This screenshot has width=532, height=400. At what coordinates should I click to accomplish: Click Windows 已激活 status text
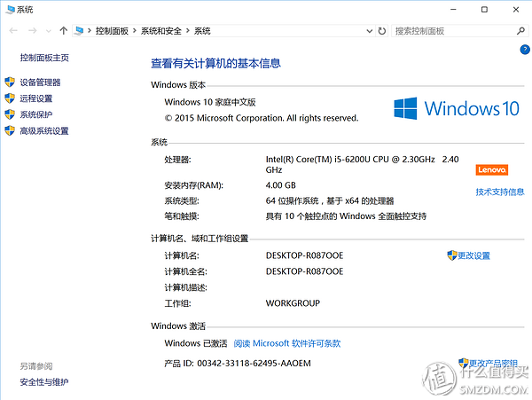[196, 343]
